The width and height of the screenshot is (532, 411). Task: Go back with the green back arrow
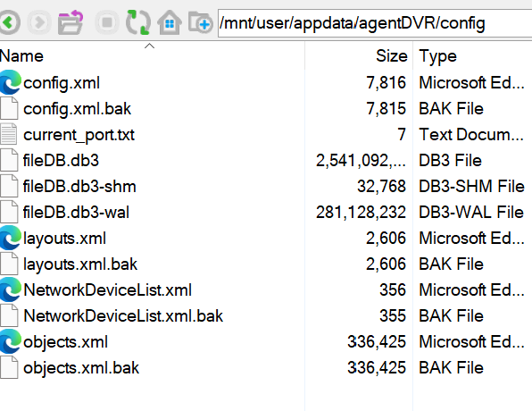click(9, 22)
